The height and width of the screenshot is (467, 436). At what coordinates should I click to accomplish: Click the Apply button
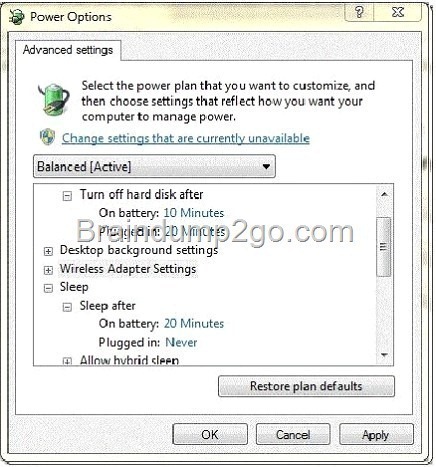tap(376, 434)
